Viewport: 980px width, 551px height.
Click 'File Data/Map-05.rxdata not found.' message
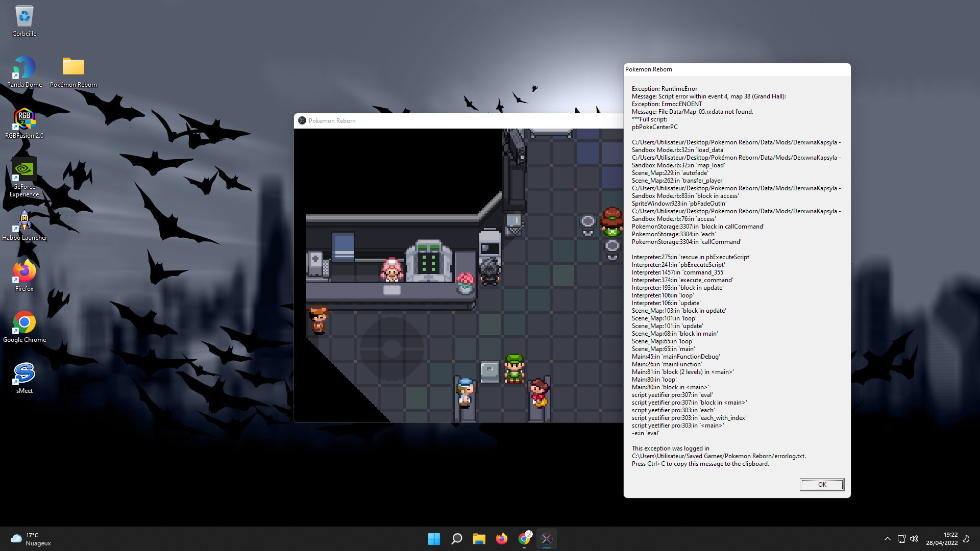[705, 112]
